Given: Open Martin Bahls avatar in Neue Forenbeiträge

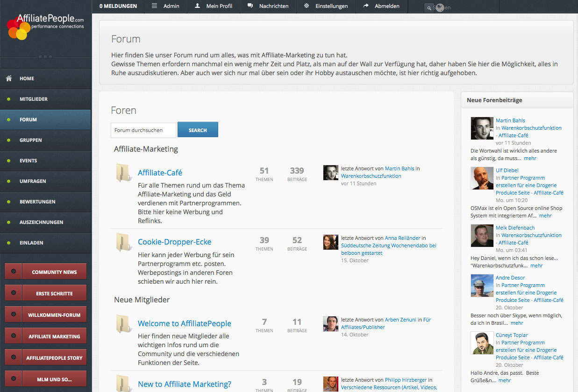Looking at the screenshot, I should 482,128.
